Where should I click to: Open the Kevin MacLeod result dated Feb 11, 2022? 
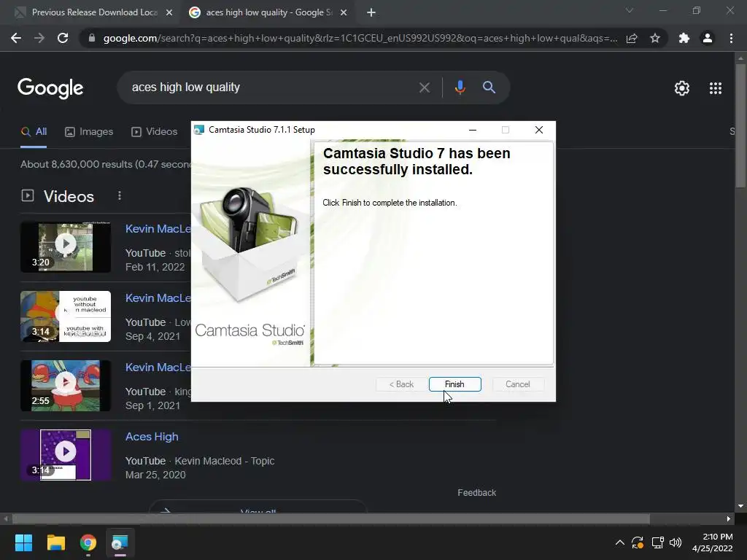pyautogui.click(x=158, y=229)
